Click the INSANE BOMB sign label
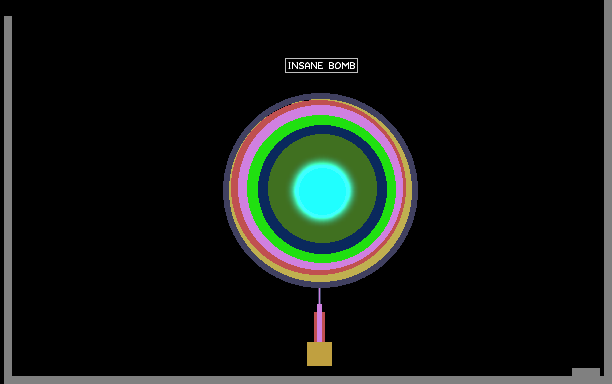Image resolution: width=612 pixels, height=384 pixels. (321, 66)
